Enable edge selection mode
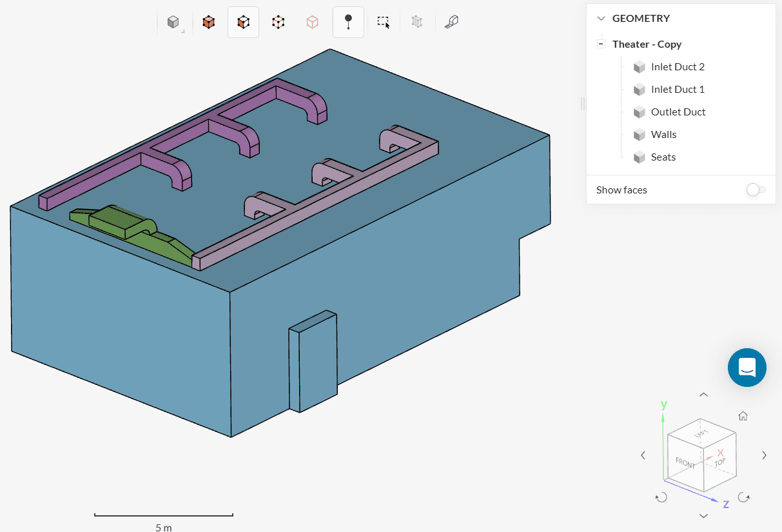 (278, 23)
